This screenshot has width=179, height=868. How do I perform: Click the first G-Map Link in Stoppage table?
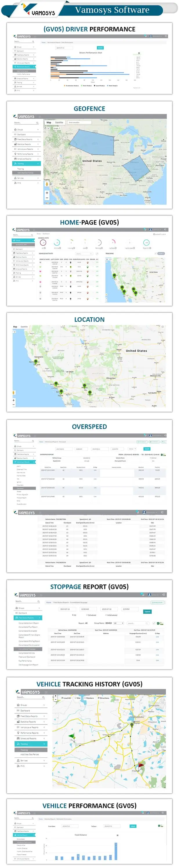(x=157, y=637)
